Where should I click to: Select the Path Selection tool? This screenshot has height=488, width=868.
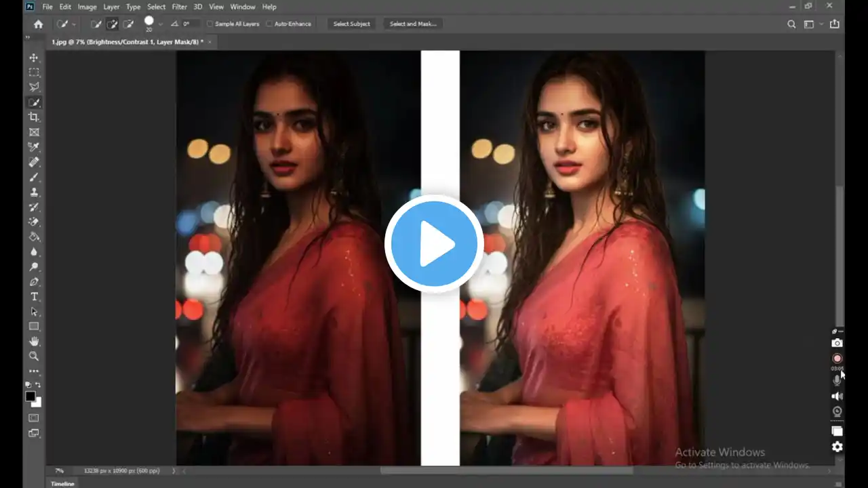click(34, 312)
